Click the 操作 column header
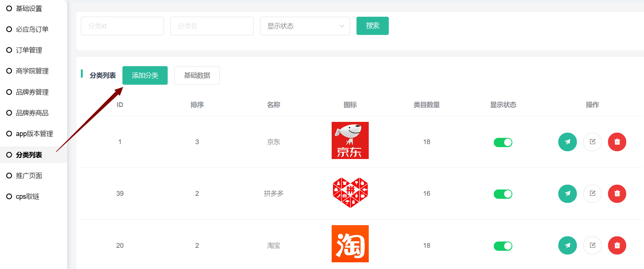The height and width of the screenshot is (269, 644). (x=592, y=105)
